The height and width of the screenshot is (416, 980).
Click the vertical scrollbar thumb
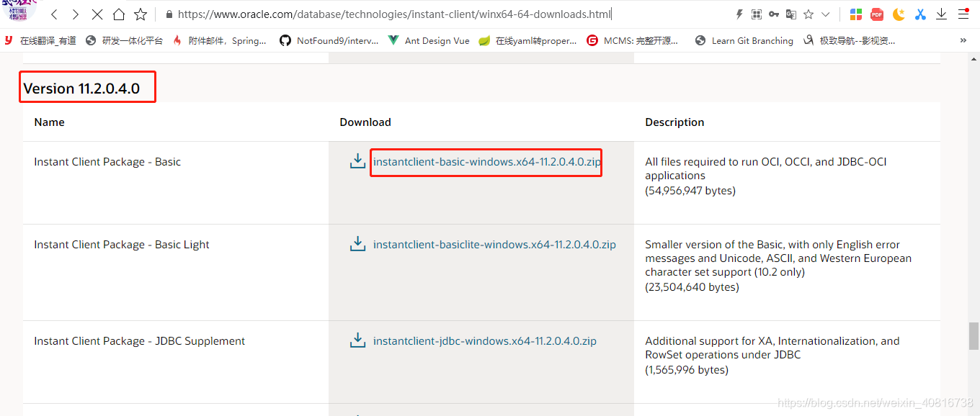coord(974,335)
